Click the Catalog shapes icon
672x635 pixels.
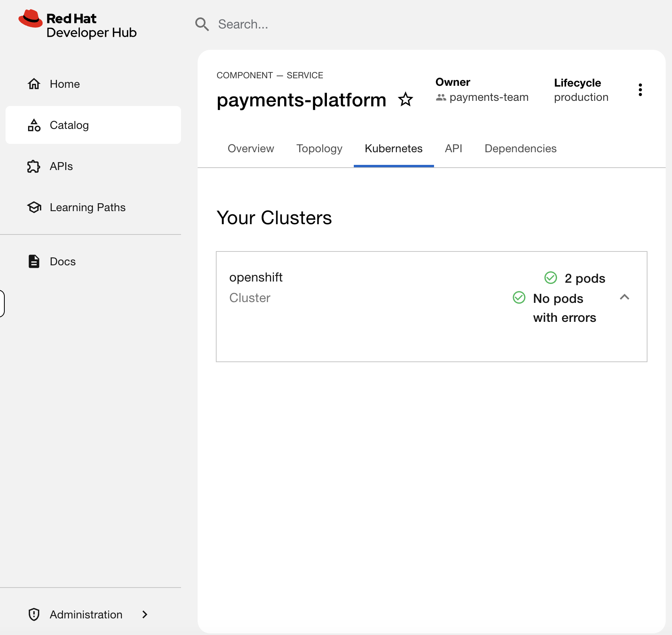(x=34, y=125)
